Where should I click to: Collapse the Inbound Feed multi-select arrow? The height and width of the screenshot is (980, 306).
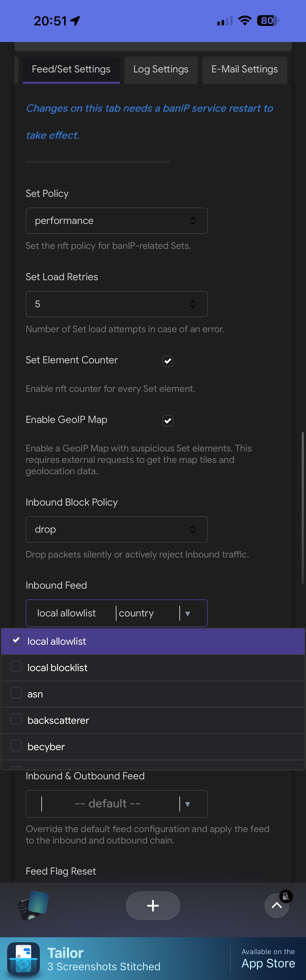(x=187, y=613)
